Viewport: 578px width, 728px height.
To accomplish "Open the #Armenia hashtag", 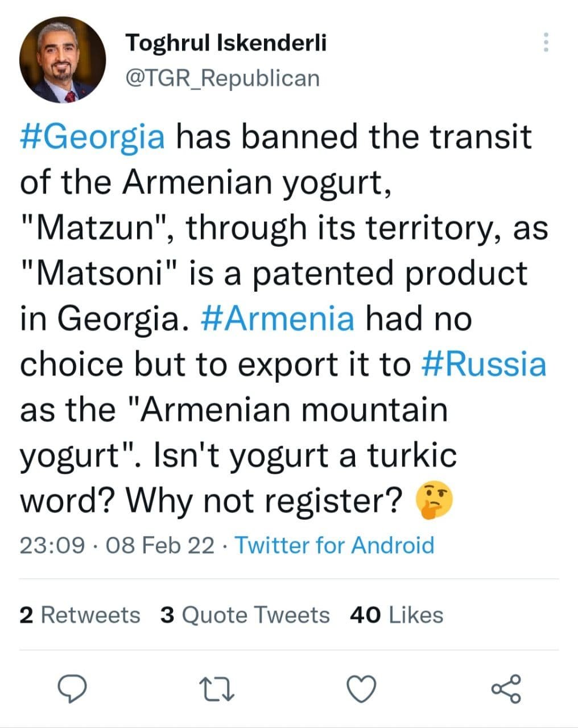I will tap(278, 318).
